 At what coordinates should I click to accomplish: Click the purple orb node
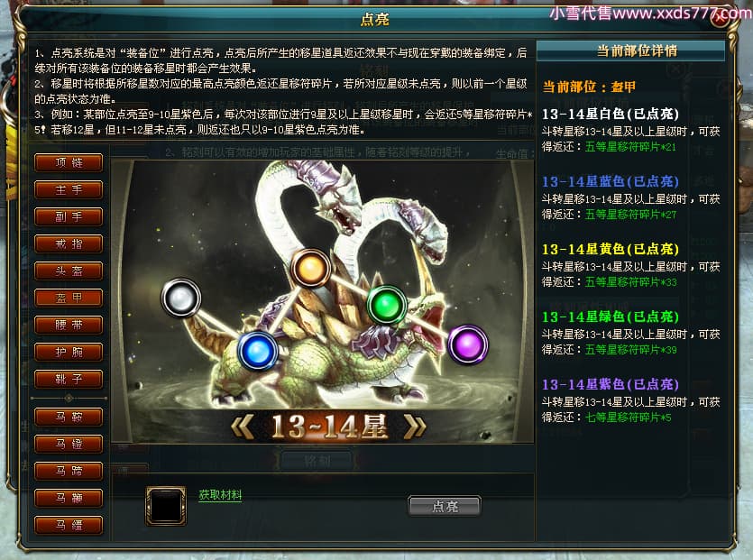coord(468,344)
